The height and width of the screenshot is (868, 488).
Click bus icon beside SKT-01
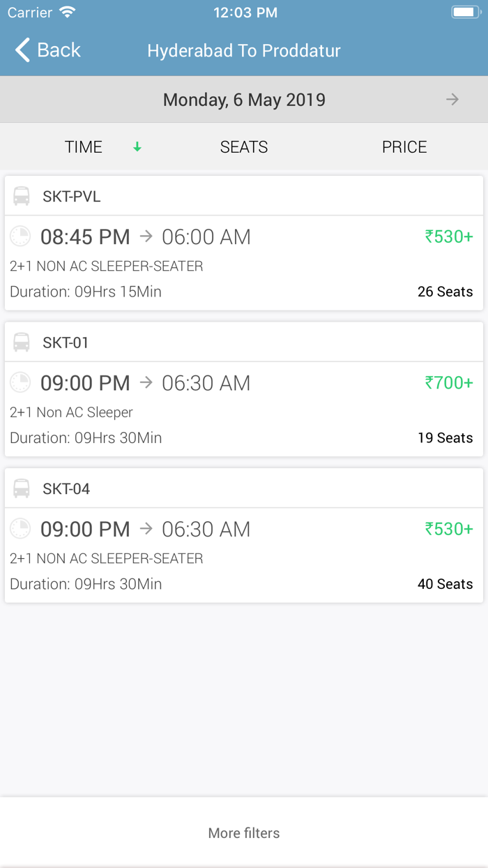(x=22, y=342)
